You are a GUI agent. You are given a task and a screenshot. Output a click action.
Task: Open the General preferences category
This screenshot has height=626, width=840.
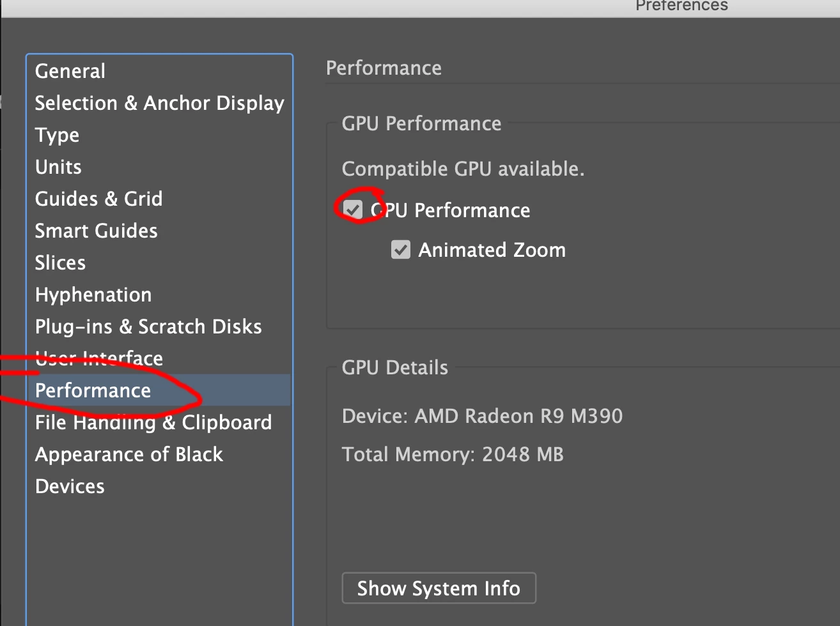pos(70,71)
